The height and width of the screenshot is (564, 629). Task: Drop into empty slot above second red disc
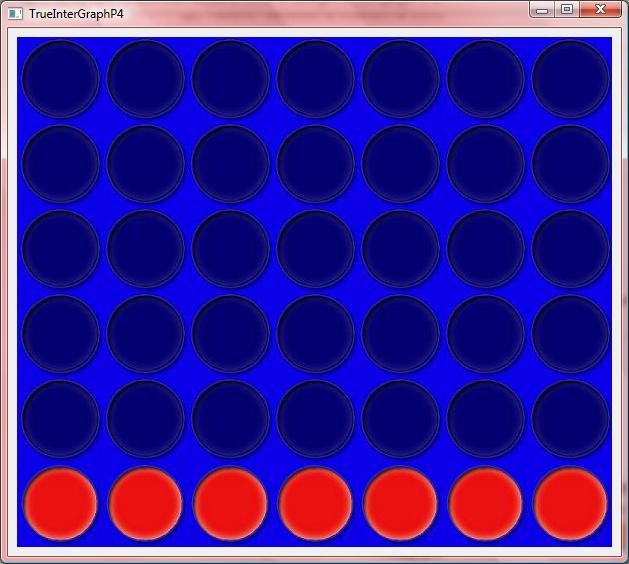tap(146, 419)
